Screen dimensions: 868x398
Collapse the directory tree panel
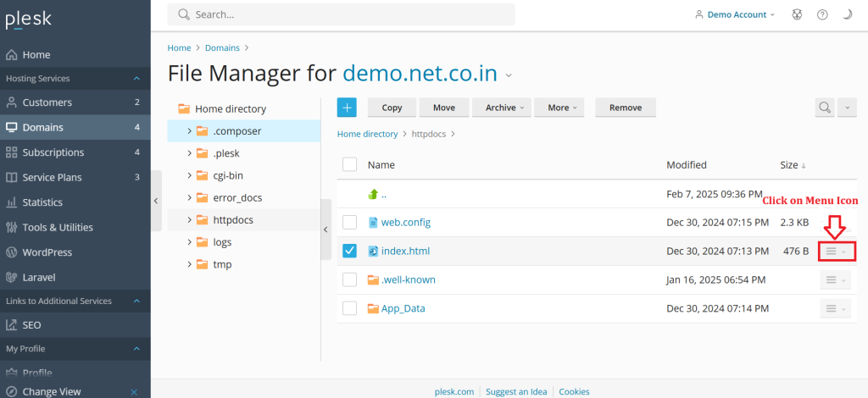point(326,229)
